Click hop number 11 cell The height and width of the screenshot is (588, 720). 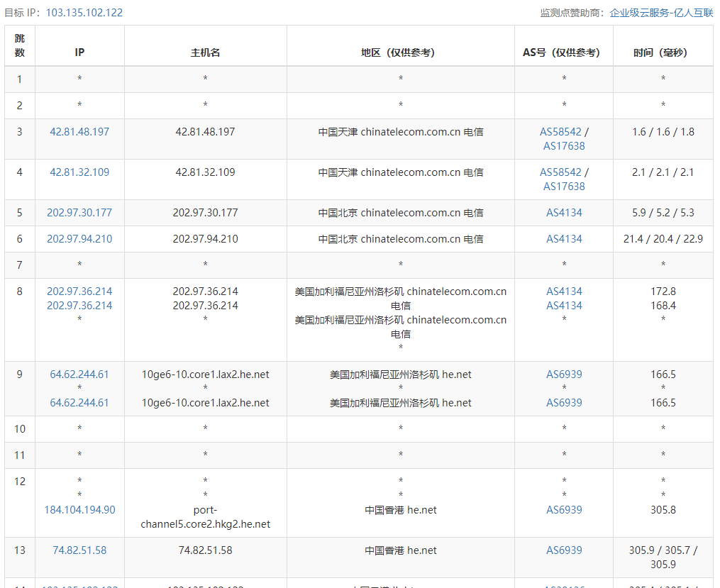tap(20, 455)
